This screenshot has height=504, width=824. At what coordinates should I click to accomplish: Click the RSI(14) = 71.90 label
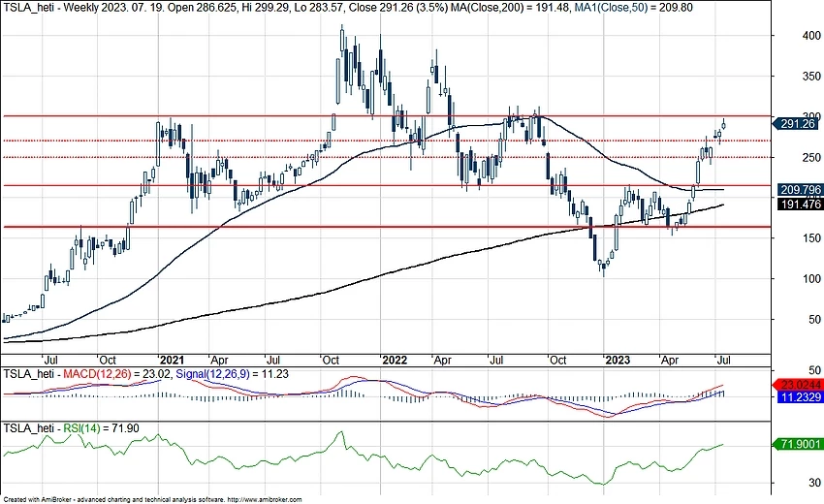click(101, 428)
